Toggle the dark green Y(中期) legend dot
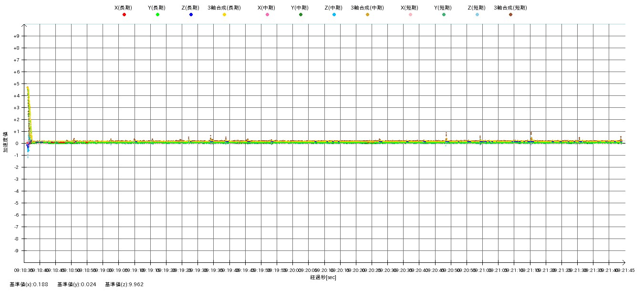This screenshot has height=291, width=644. pyautogui.click(x=301, y=15)
